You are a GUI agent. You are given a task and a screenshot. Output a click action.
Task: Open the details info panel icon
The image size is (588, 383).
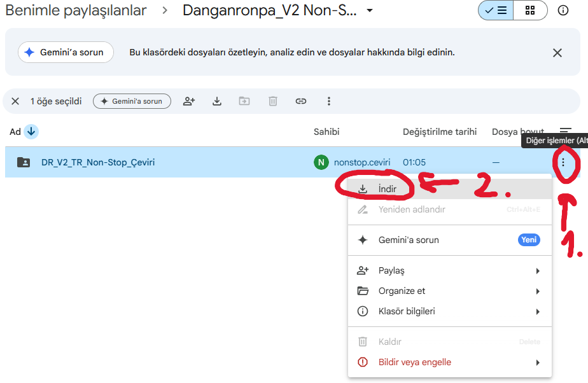pyautogui.click(x=563, y=10)
